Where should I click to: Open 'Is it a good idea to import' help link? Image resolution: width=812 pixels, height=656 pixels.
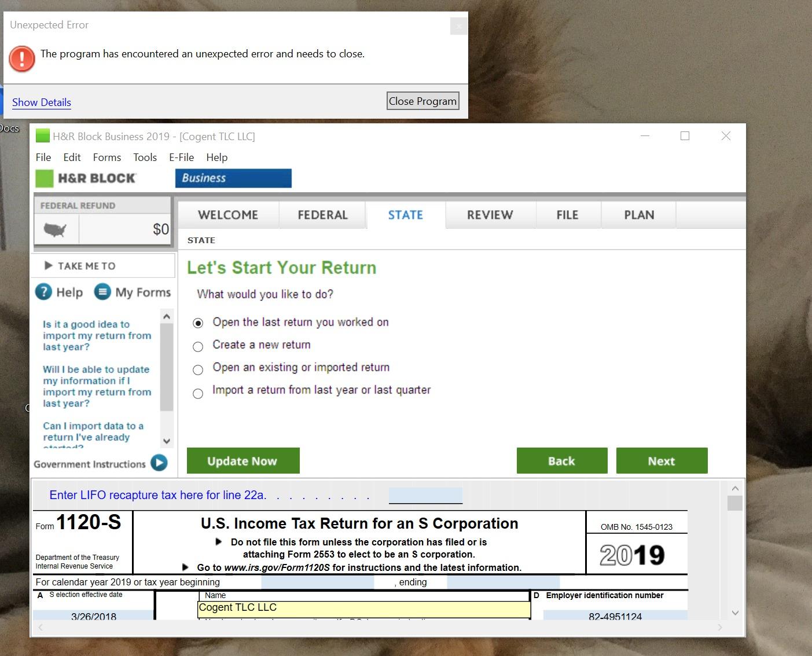(x=97, y=335)
